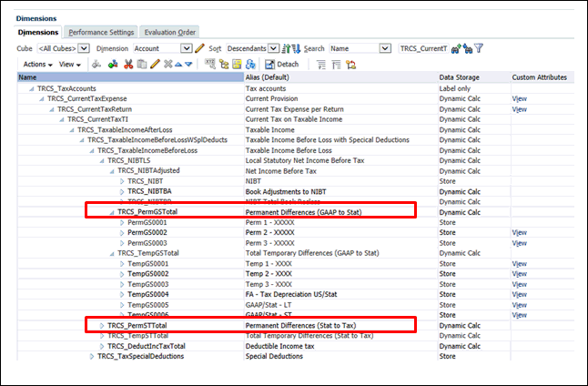Click the yellow form toolbar icon
The width and height of the screenshot is (588, 386).
(x=237, y=65)
